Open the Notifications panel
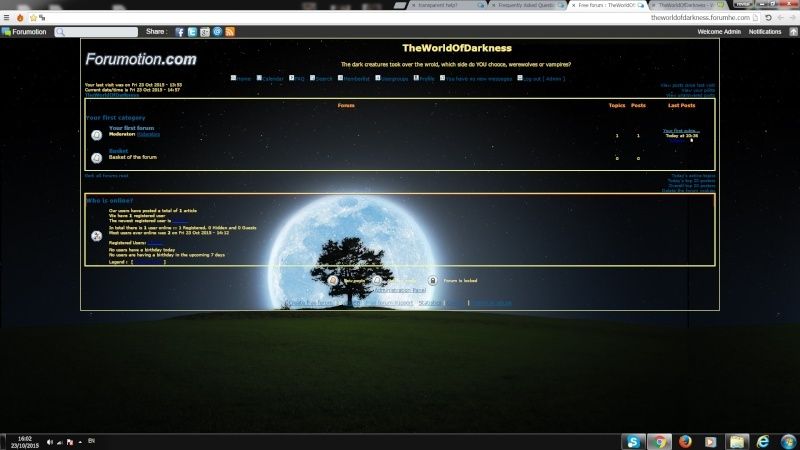Screen dimensions: 800x450 (x=765, y=32)
